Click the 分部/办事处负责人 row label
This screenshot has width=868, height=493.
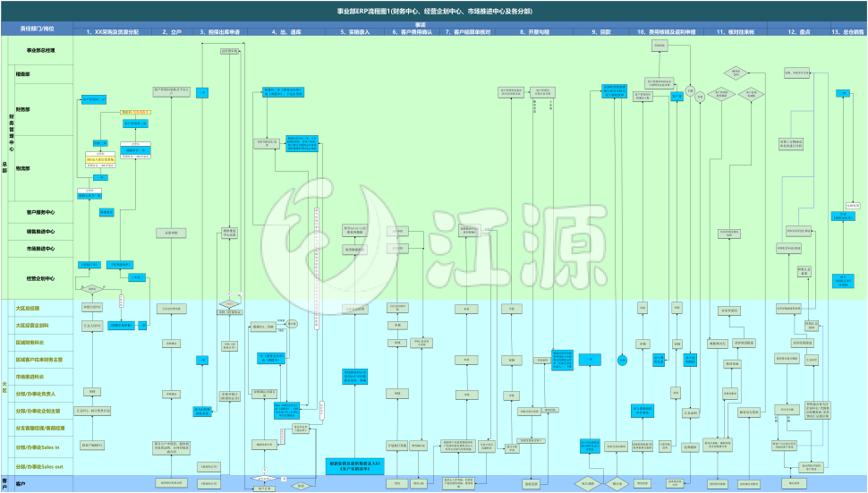point(36,394)
